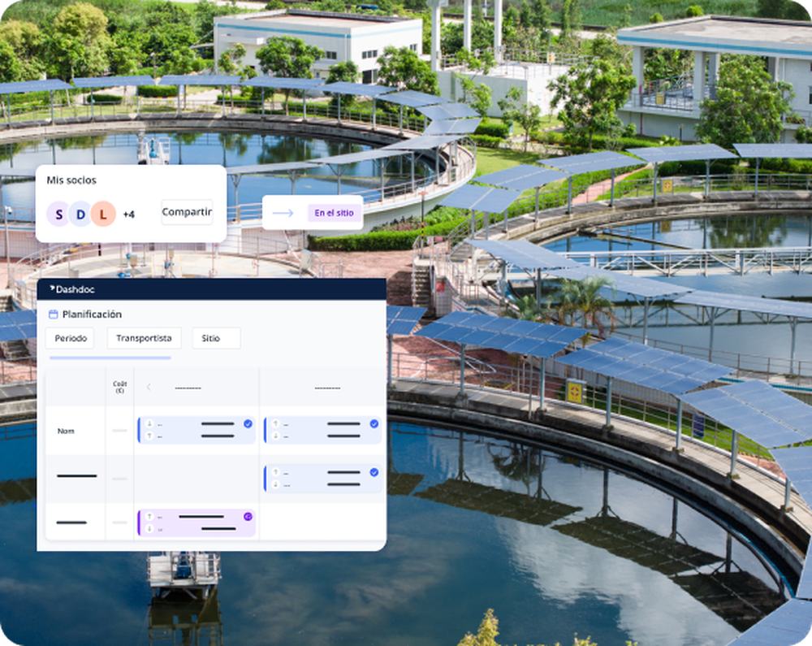Click the En el sitio status badge
The width and height of the screenshot is (812, 646).
click(334, 213)
